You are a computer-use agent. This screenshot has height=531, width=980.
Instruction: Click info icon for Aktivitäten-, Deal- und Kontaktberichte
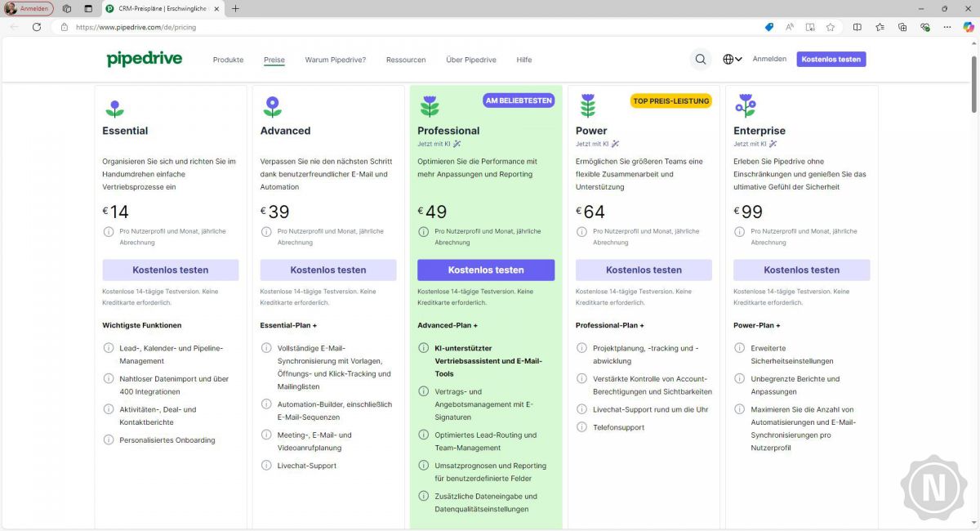pos(108,410)
